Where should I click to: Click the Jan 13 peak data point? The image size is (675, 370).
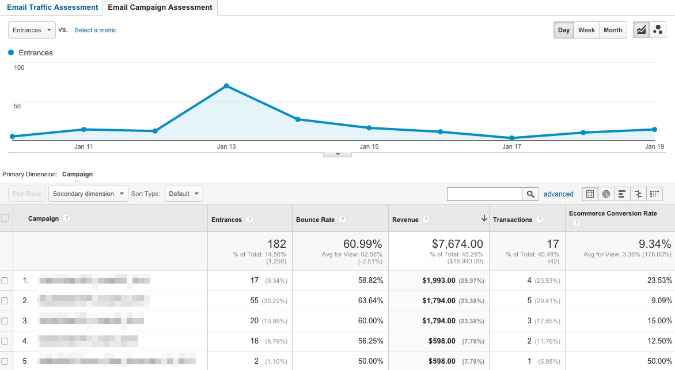pos(226,86)
